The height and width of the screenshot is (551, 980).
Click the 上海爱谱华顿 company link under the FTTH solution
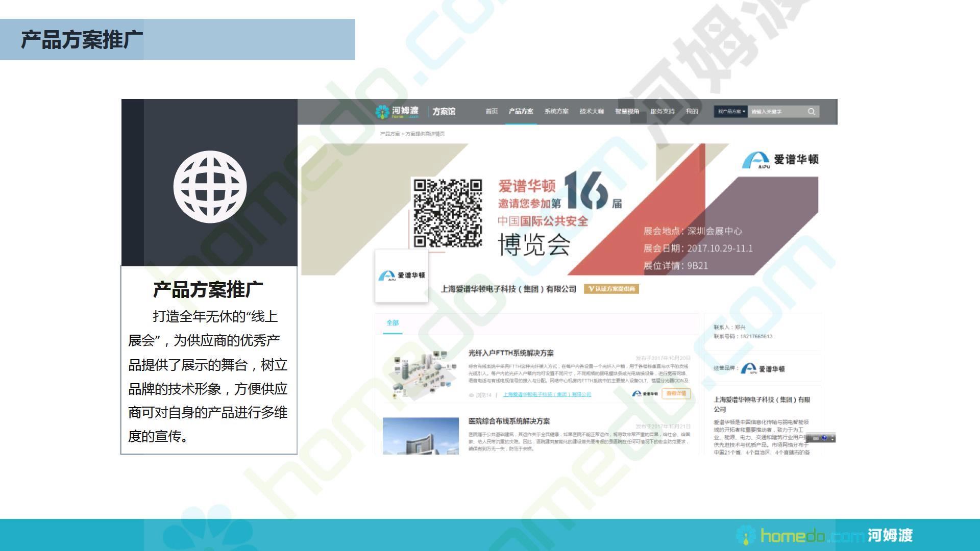coord(547,394)
